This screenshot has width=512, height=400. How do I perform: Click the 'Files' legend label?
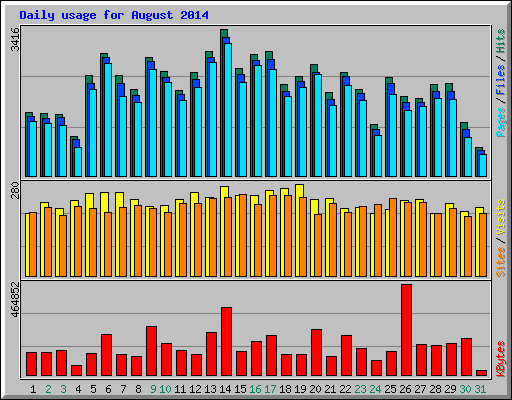click(x=501, y=80)
